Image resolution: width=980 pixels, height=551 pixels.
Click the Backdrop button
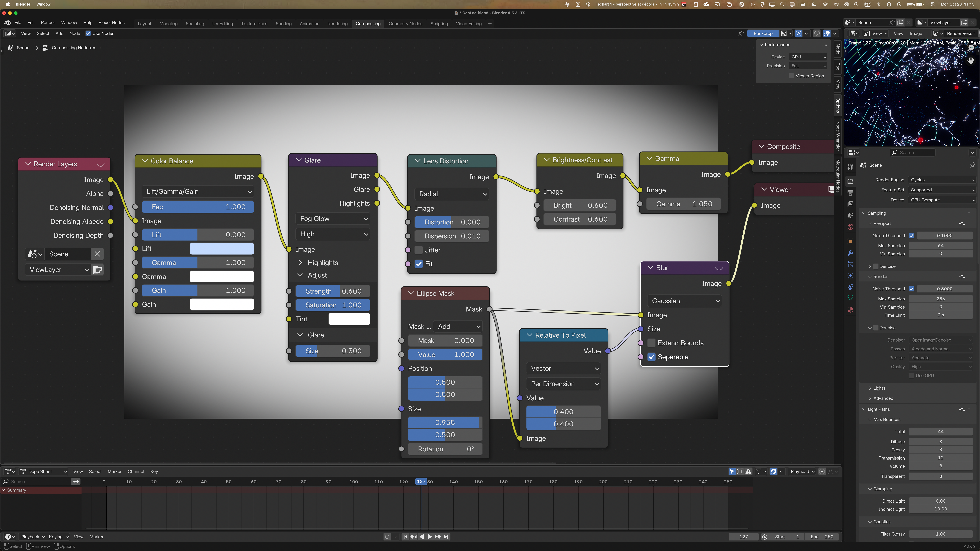[763, 34]
